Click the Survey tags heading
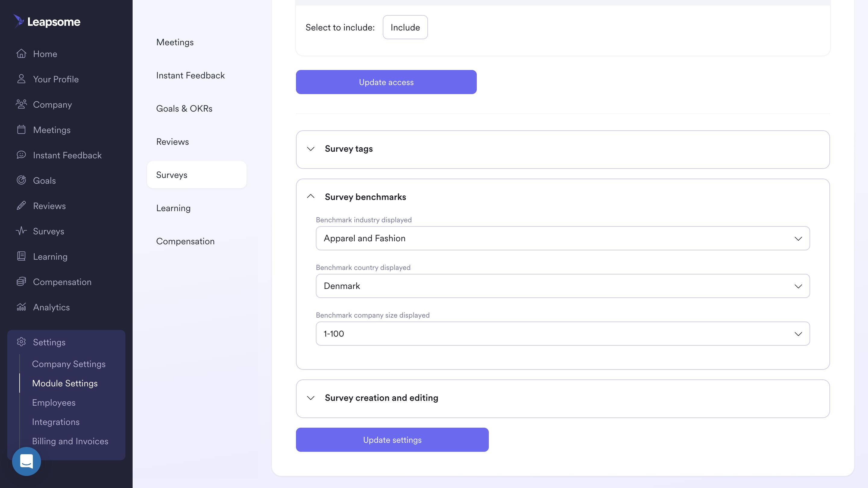 click(349, 149)
